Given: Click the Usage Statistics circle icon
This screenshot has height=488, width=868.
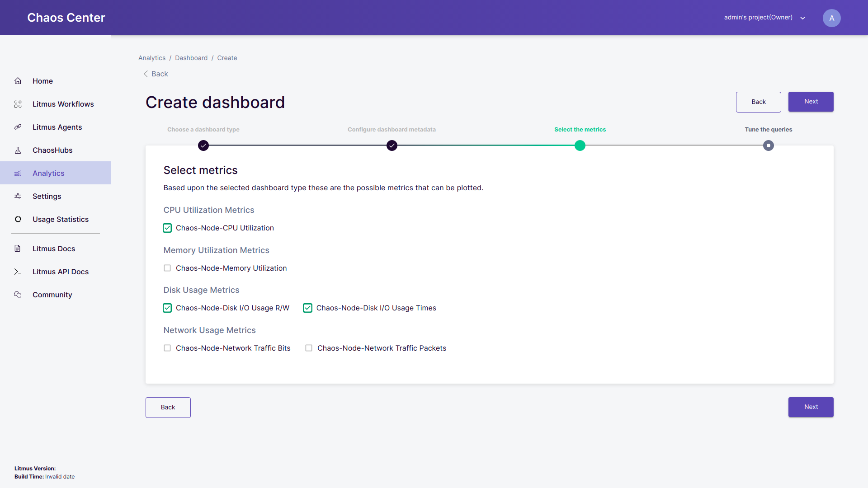Looking at the screenshot, I should 18,219.
